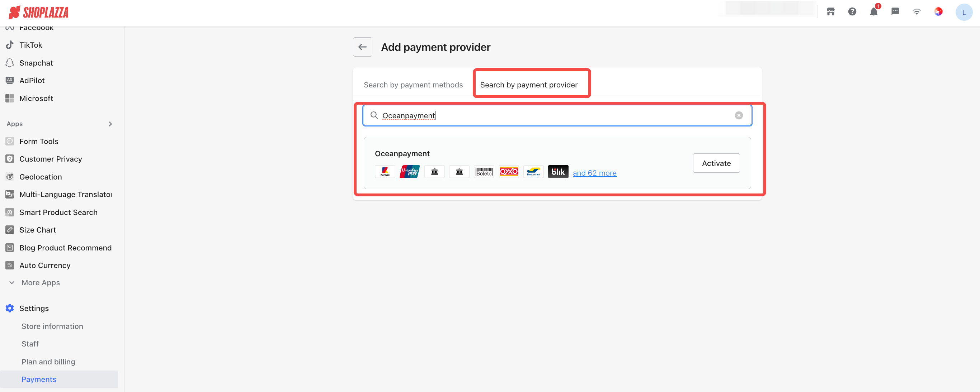Image resolution: width=980 pixels, height=392 pixels.
Task: Click the Shoplazza logo
Action: [38, 13]
